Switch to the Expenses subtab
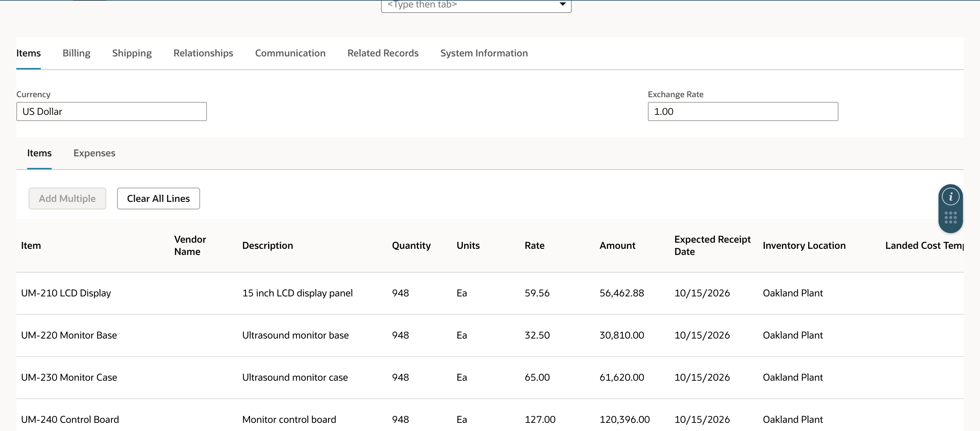 [94, 153]
